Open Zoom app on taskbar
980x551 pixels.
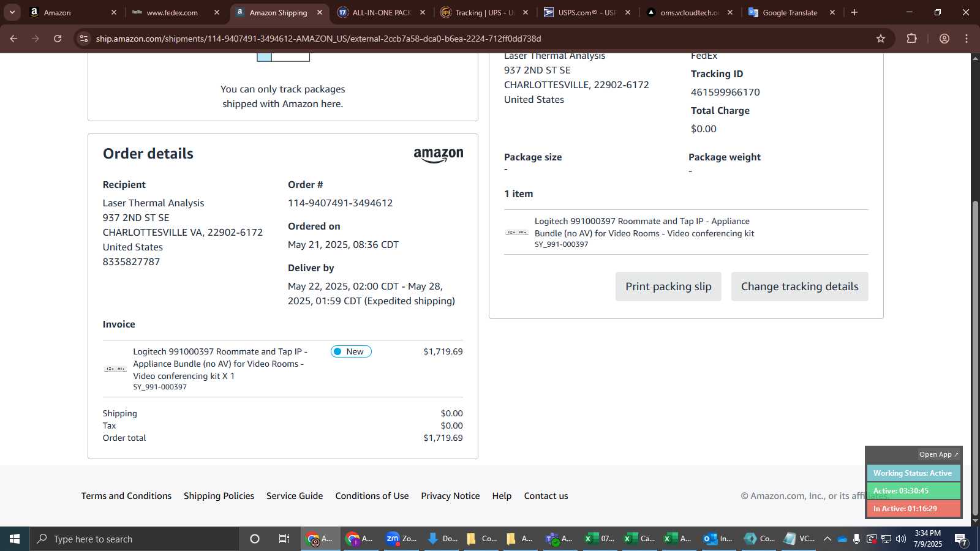tap(402, 539)
